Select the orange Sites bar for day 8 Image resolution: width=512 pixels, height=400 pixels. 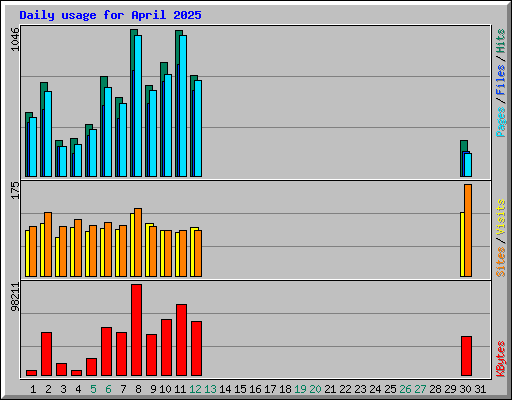tap(138, 242)
